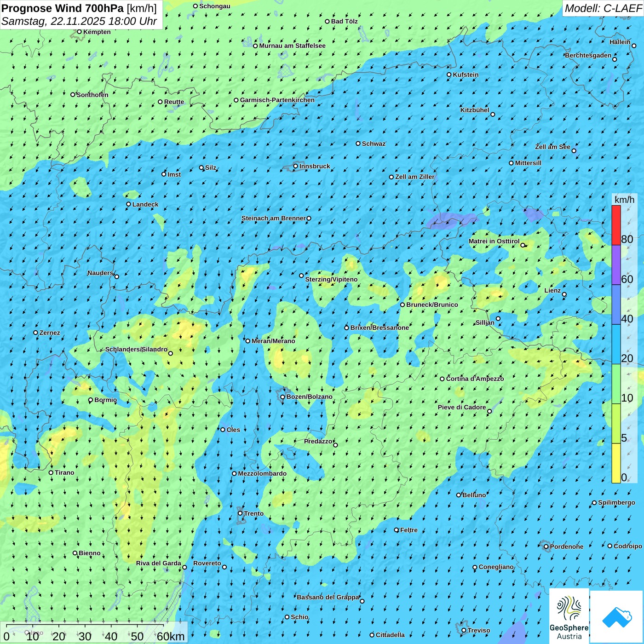
Task: Click the 'Hallein' label
Action: pos(620,42)
